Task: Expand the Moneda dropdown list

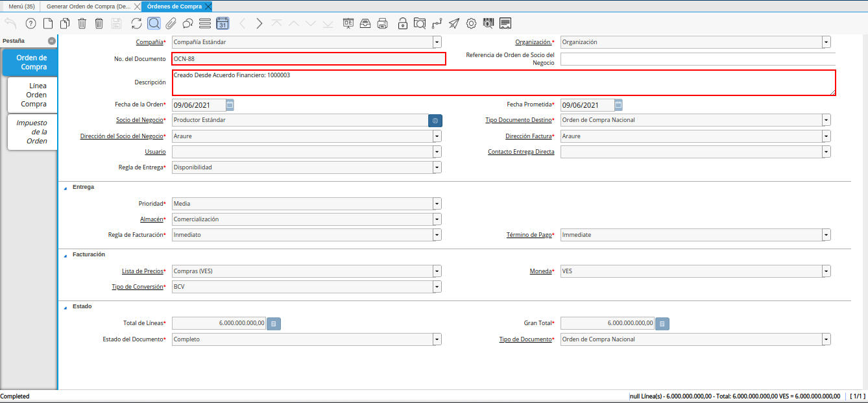Action: pos(826,271)
